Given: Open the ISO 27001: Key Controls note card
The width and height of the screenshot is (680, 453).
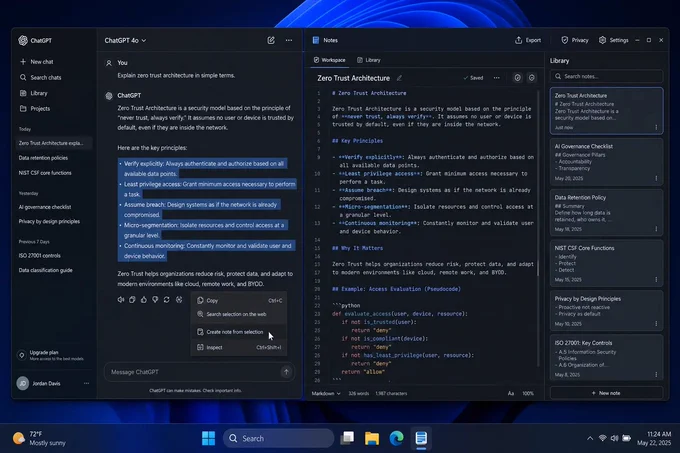Looking at the screenshot, I should (606, 358).
